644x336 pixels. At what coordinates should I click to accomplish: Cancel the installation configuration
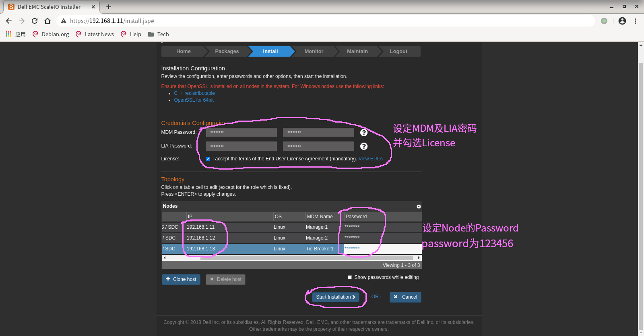pyautogui.click(x=405, y=297)
